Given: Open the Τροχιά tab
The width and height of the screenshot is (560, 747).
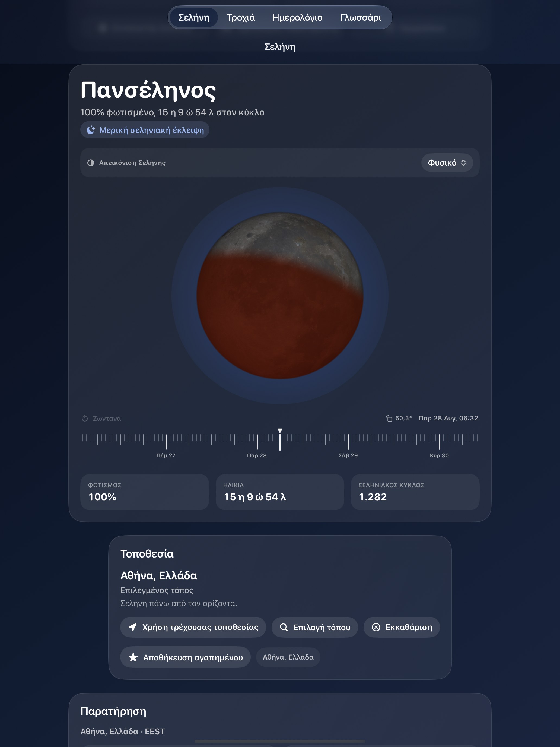Looking at the screenshot, I should click(241, 18).
